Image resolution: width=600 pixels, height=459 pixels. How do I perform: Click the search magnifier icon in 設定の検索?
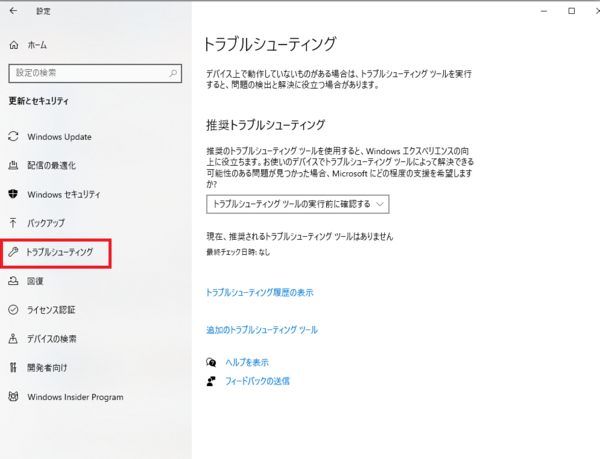[x=173, y=73]
